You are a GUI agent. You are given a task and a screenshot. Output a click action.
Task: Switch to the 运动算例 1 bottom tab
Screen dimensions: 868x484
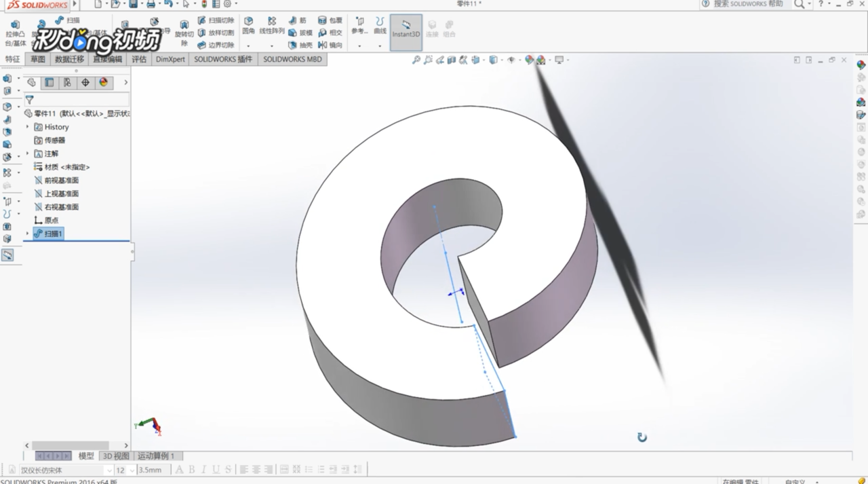(x=157, y=456)
